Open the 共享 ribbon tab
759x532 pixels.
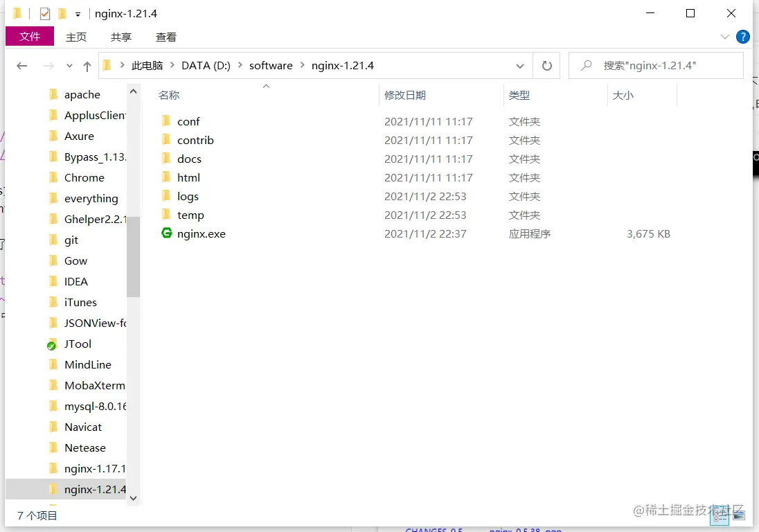pyautogui.click(x=121, y=37)
